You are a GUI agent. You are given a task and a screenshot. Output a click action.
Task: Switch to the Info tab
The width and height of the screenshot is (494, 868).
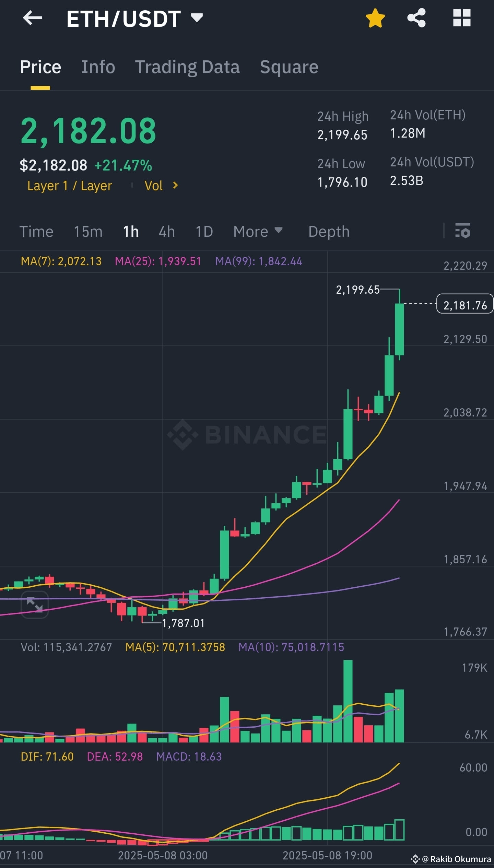pos(98,67)
